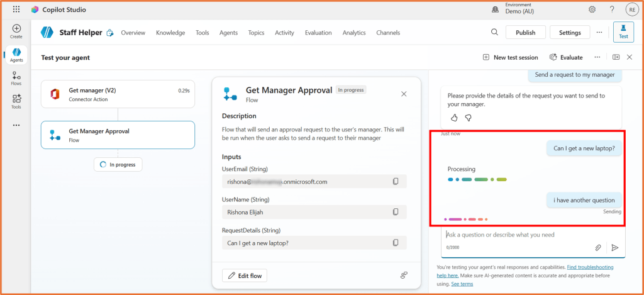Open settings gear in top bar
Screen dimensions: 644x295
[592, 9]
